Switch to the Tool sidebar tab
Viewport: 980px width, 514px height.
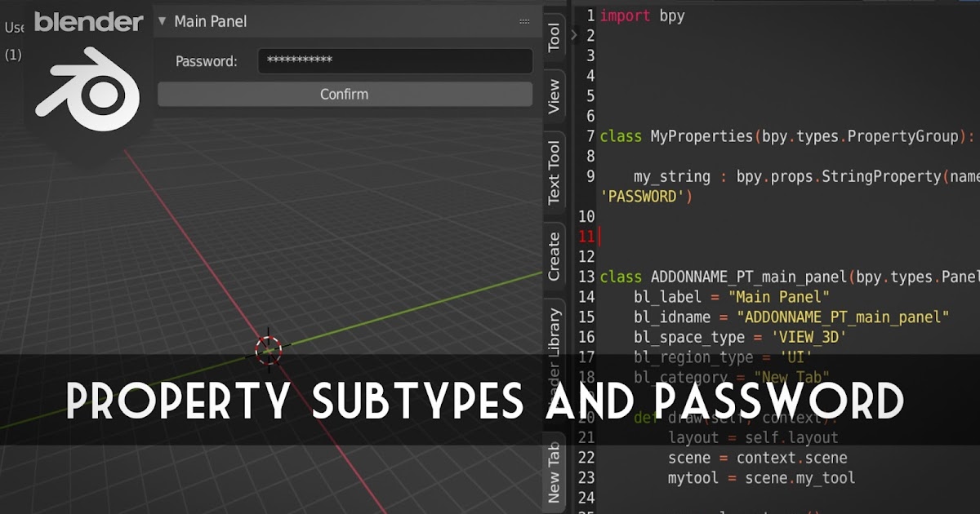[555, 36]
